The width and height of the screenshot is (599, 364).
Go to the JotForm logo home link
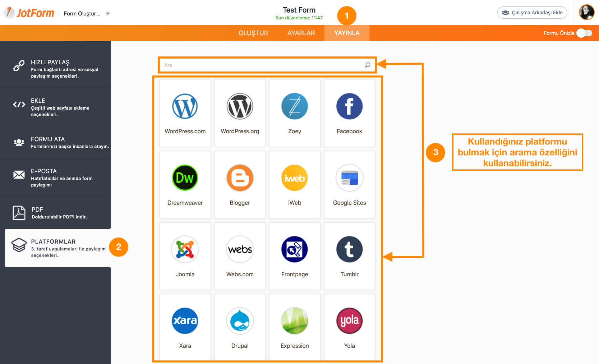29,13
